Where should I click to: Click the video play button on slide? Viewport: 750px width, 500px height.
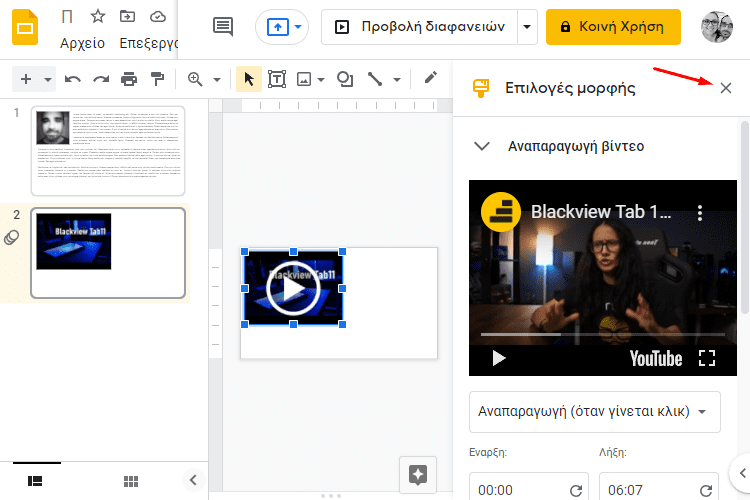click(x=293, y=288)
